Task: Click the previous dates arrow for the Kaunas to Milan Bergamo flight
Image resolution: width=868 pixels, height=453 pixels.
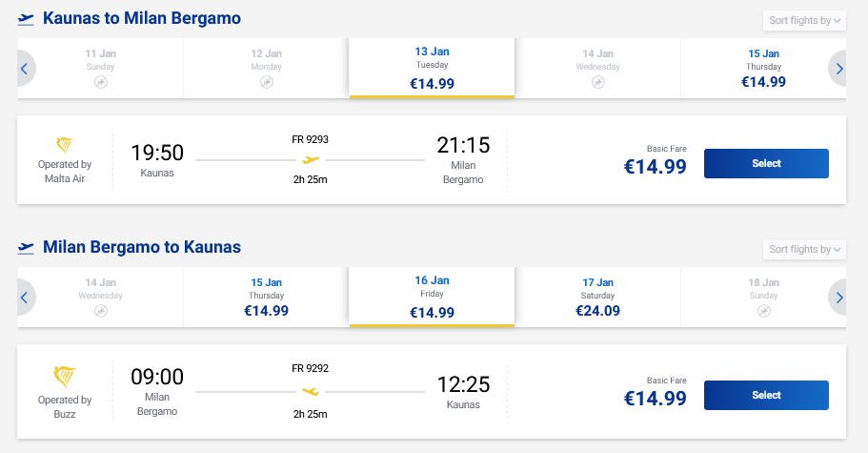Action: coord(24,69)
